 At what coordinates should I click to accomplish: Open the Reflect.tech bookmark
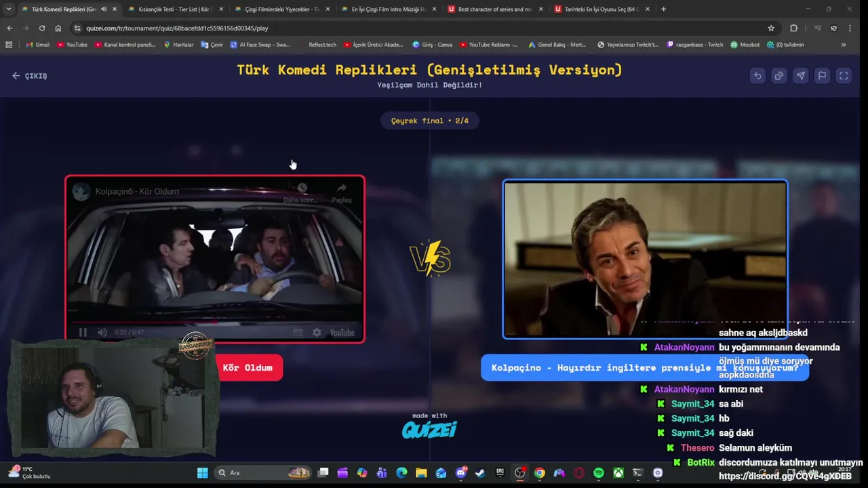tap(317, 45)
